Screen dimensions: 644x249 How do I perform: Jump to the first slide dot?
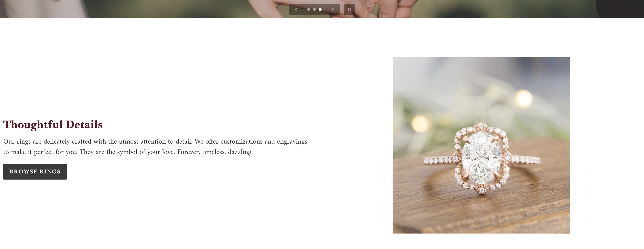coord(309,10)
